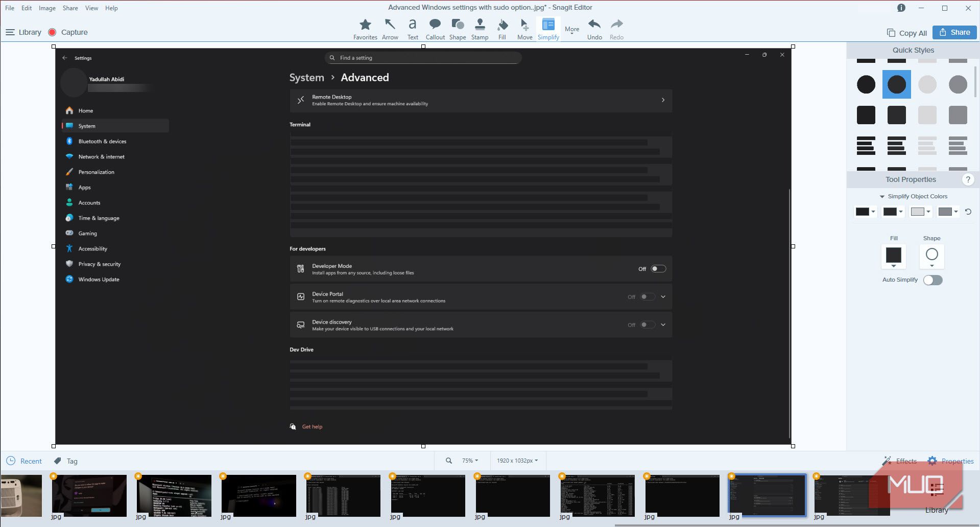Screen dimensions: 980x527
Task: Open the info icon in title bar
Action: point(901,8)
